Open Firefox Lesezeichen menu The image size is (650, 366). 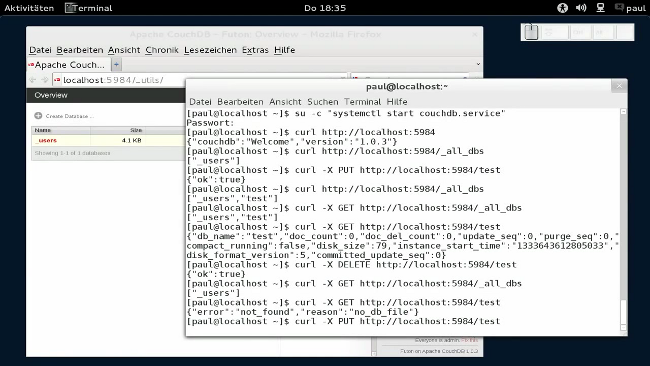[x=210, y=50]
